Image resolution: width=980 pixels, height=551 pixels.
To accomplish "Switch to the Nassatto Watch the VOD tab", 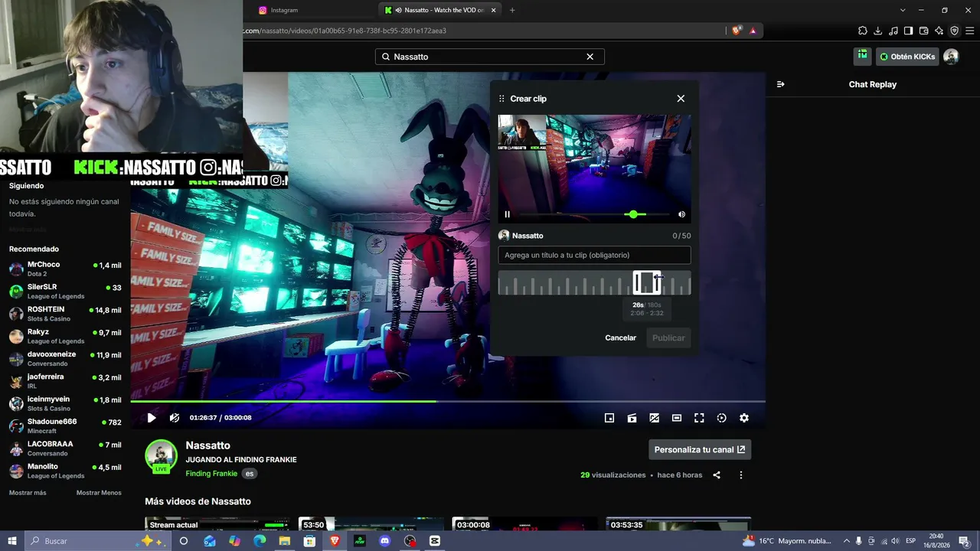I will [x=440, y=10].
